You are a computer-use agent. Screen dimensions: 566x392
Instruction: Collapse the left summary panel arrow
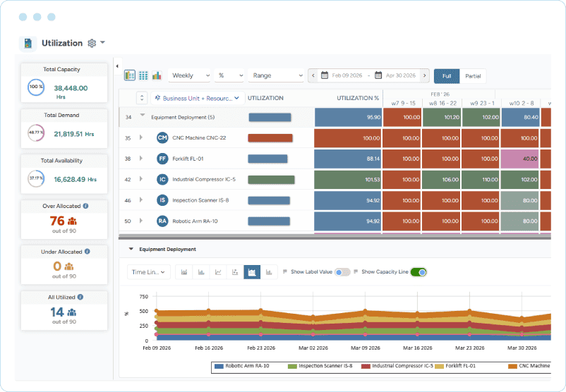click(117, 66)
